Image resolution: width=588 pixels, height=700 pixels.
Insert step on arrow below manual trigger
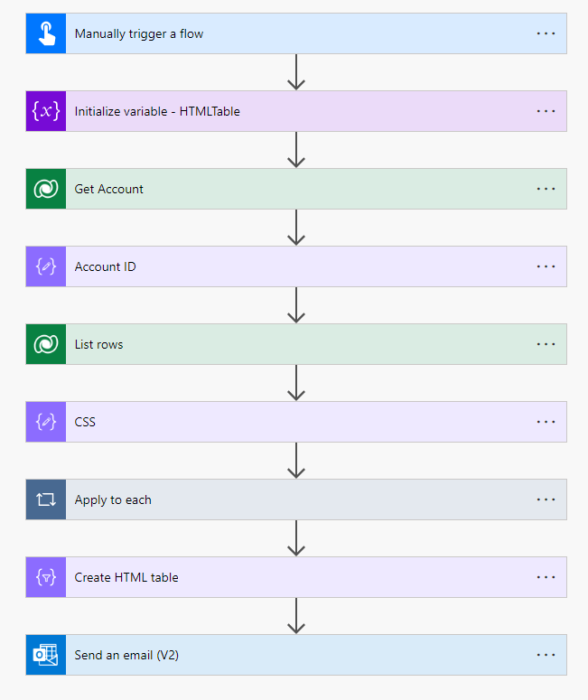[x=296, y=72]
